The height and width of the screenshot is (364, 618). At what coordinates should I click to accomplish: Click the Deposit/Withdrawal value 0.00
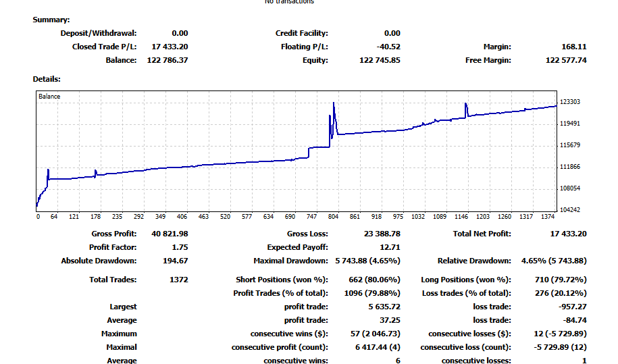click(180, 33)
